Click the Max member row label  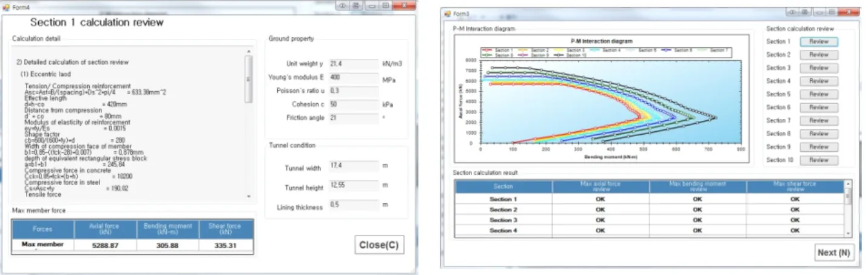(x=42, y=245)
